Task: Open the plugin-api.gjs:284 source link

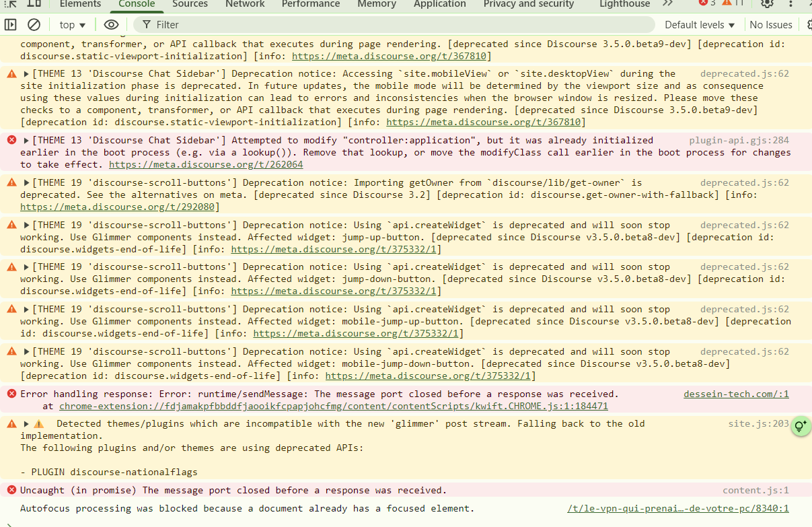Action: 739,141
